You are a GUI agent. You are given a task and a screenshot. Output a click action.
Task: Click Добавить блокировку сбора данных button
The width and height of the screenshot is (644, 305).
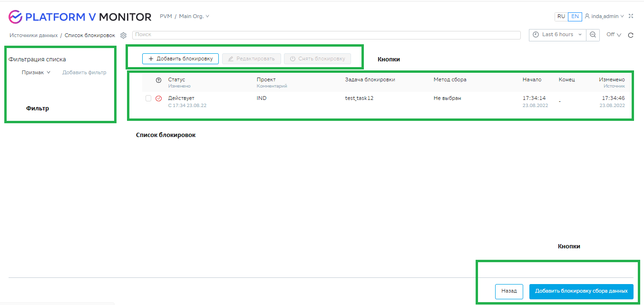pyautogui.click(x=581, y=291)
